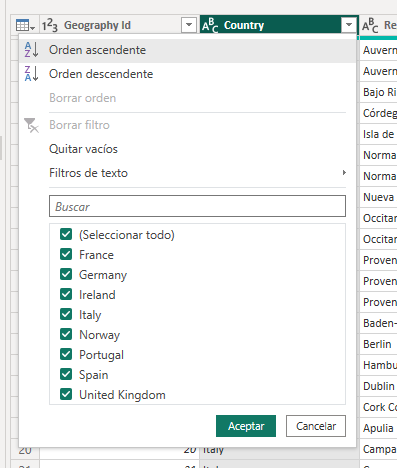Uncheck the Ireland checkbox
The width and height of the screenshot is (397, 468).
tap(66, 294)
